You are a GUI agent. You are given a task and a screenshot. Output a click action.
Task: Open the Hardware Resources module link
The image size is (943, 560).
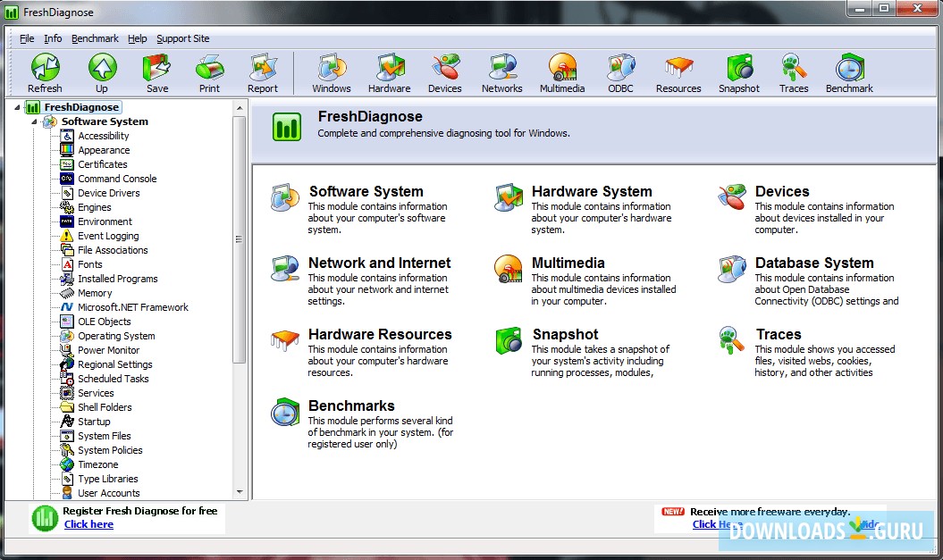coord(379,334)
